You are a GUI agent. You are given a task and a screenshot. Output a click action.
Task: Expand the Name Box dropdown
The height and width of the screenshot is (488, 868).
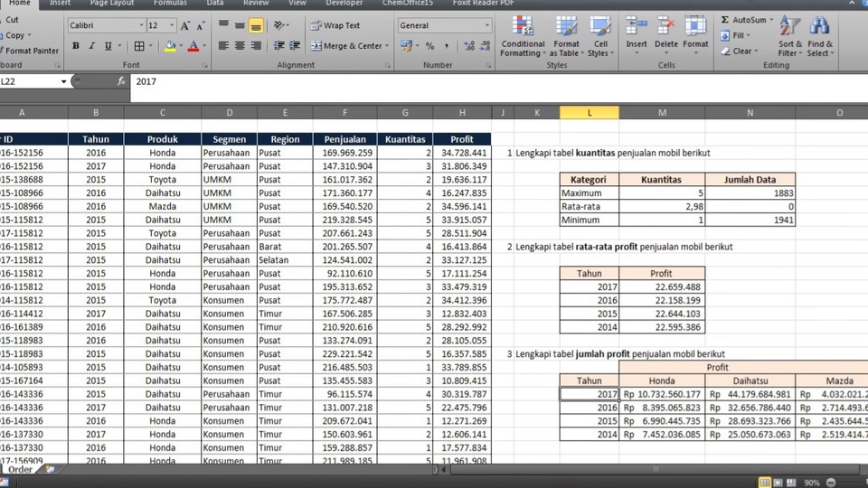point(63,81)
